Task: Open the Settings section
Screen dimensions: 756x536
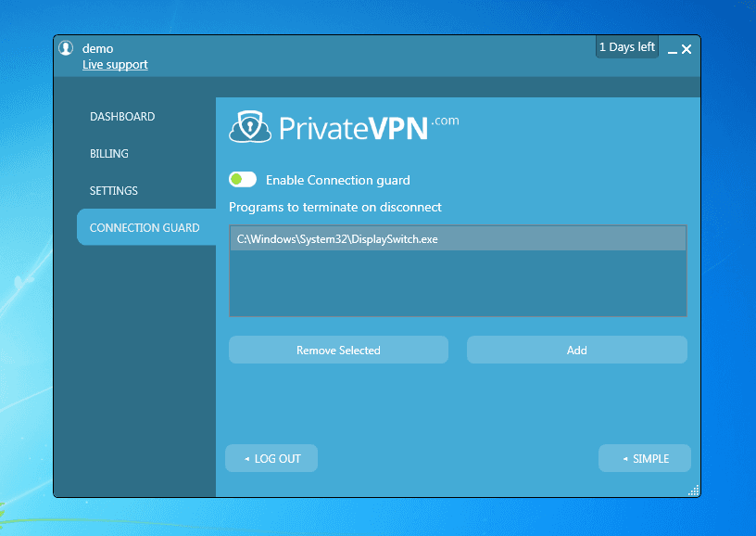Action: point(114,191)
